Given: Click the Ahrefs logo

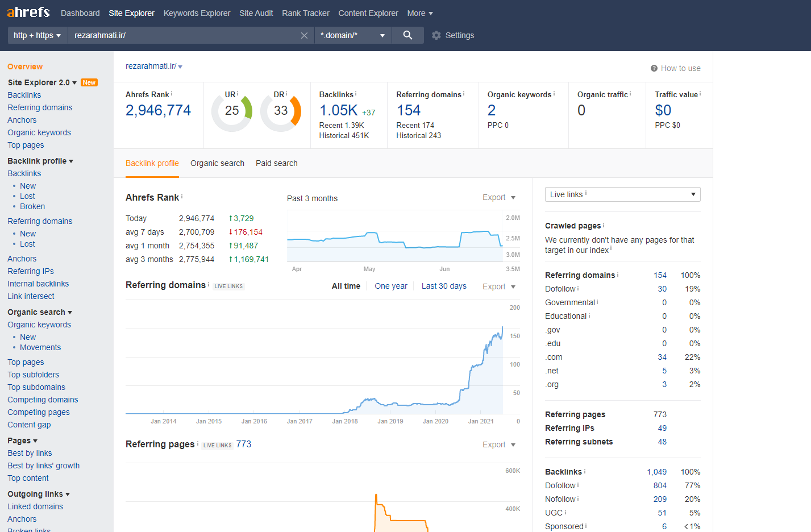Looking at the screenshot, I should coord(28,12).
